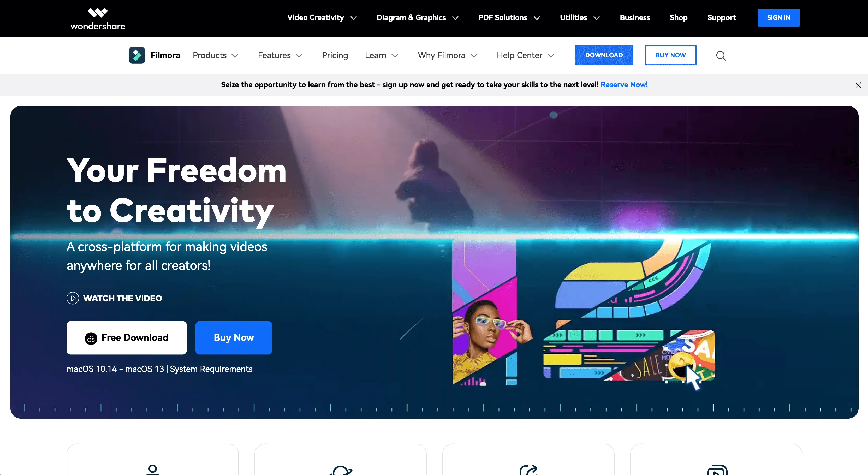Click the play circle beside Watch the Video
The width and height of the screenshot is (868, 475).
(x=73, y=298)
